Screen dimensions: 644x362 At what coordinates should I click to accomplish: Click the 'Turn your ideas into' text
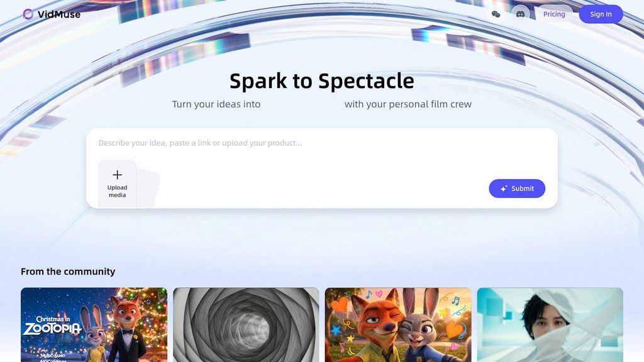coord(216,104)
